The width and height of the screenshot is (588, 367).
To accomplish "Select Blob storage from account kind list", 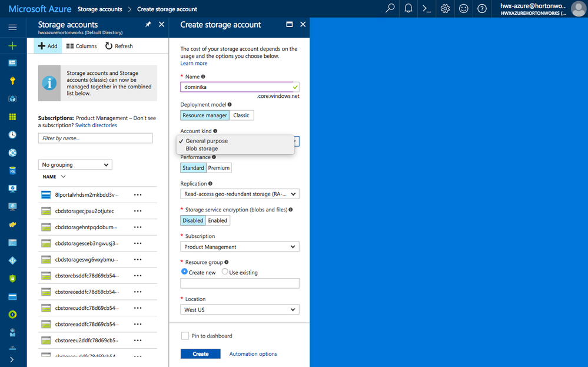I will click(202, 149).
